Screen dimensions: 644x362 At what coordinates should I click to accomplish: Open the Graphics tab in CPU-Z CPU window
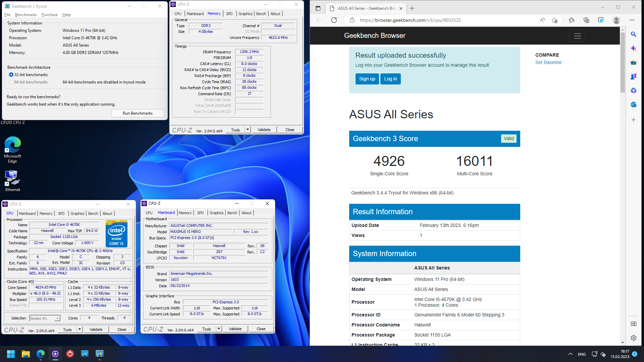[77, 214]
